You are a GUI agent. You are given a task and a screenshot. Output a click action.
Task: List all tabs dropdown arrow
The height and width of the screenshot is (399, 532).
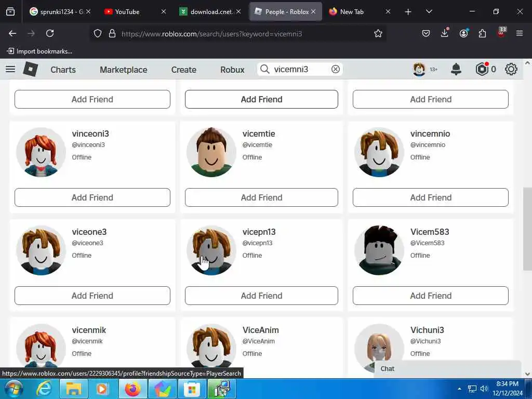coord(429,11)
